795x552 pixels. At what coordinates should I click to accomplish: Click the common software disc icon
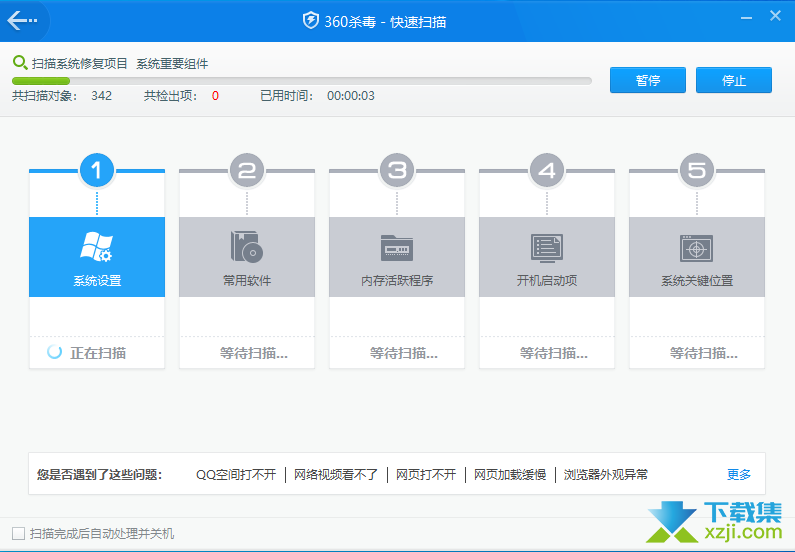247,247
